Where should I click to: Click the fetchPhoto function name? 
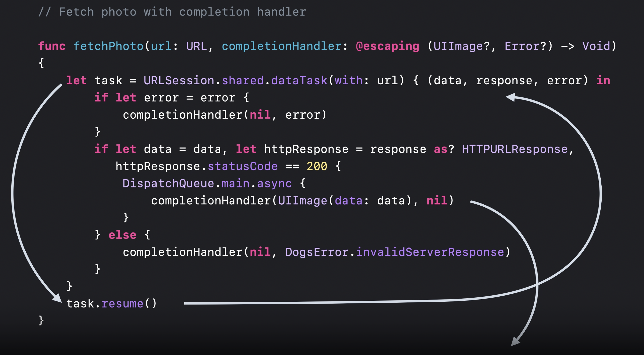[108, 46]
